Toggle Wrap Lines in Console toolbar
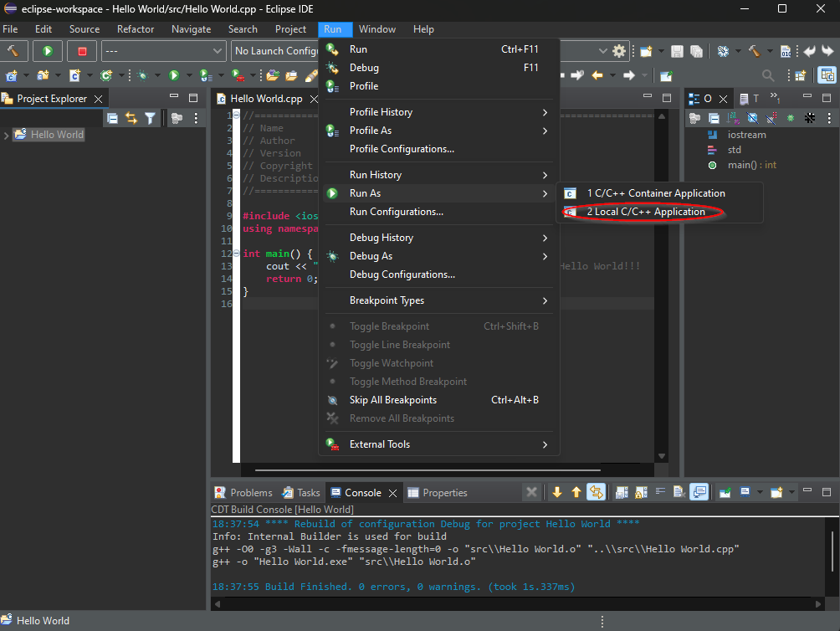Viewport: 840px width, 631px height. coord(660,492)
